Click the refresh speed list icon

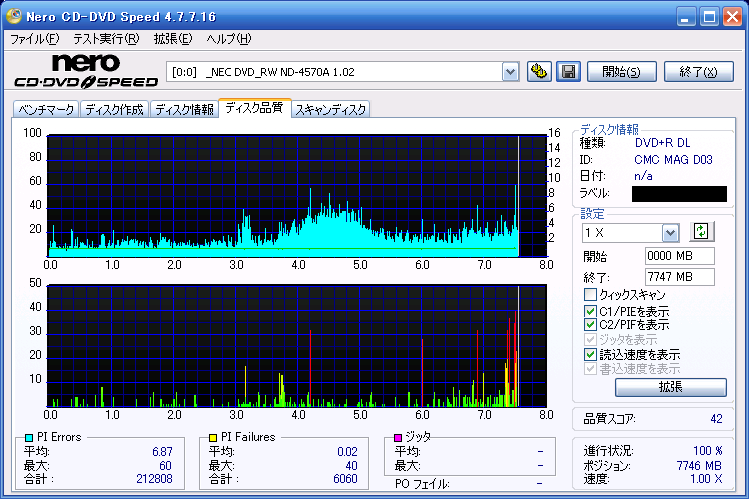701,232
